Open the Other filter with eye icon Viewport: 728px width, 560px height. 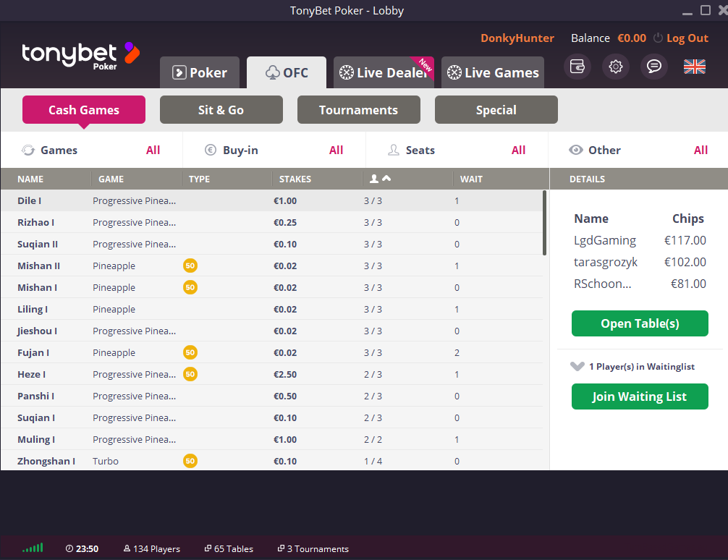click(x=638, y=150)
